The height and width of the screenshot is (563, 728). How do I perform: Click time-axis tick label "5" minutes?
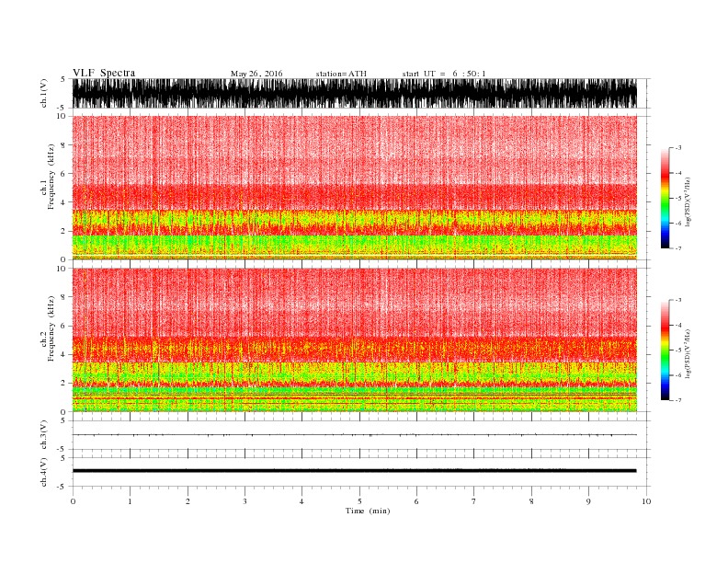click(359, 501)
